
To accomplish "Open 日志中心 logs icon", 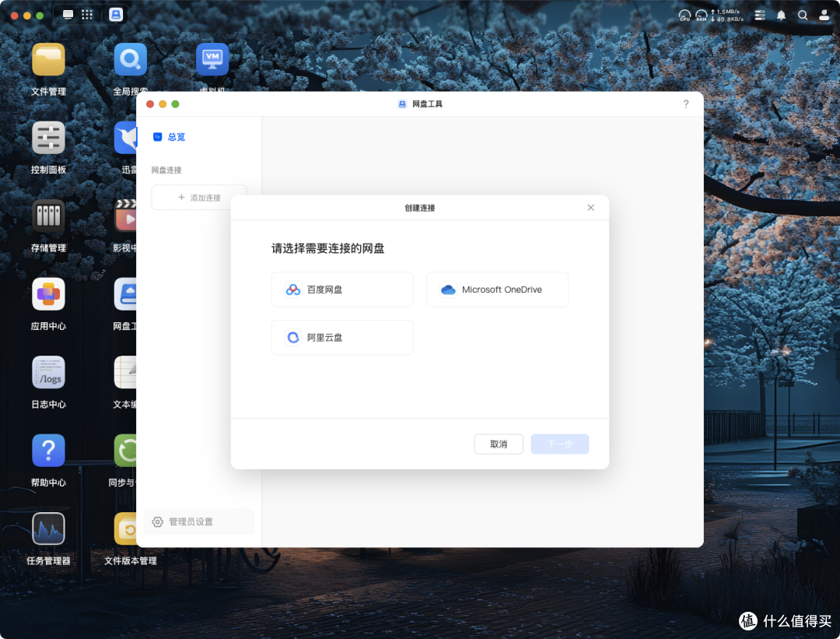I will [x=48, y=373].
